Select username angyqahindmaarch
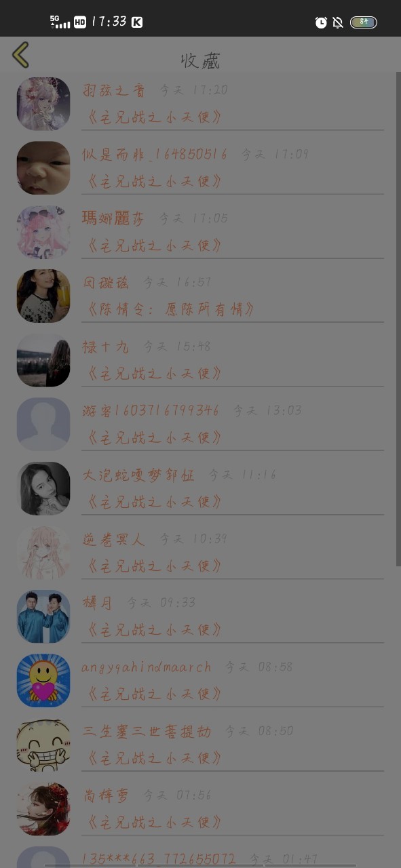401x868 pixels. point(147,667)
